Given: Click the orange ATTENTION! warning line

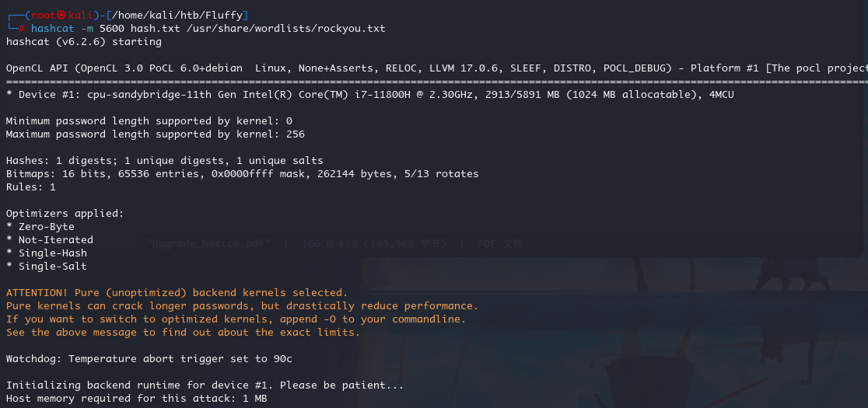Looking at the screenshot, I should 177,293.
